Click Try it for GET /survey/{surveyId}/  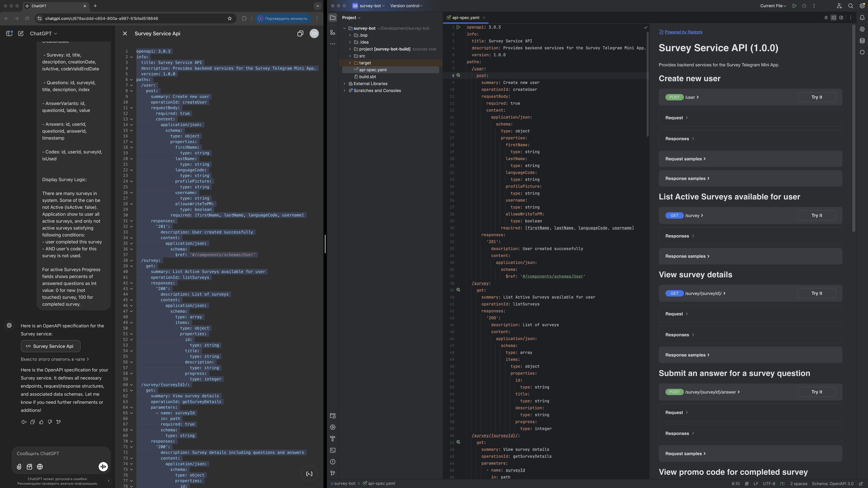pos(816,293)
